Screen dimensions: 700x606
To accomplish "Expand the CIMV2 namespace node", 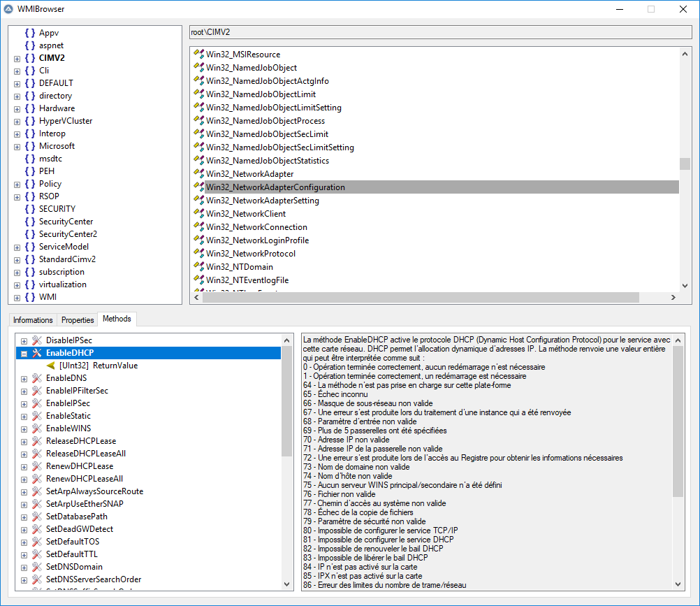I will [17, 59].
